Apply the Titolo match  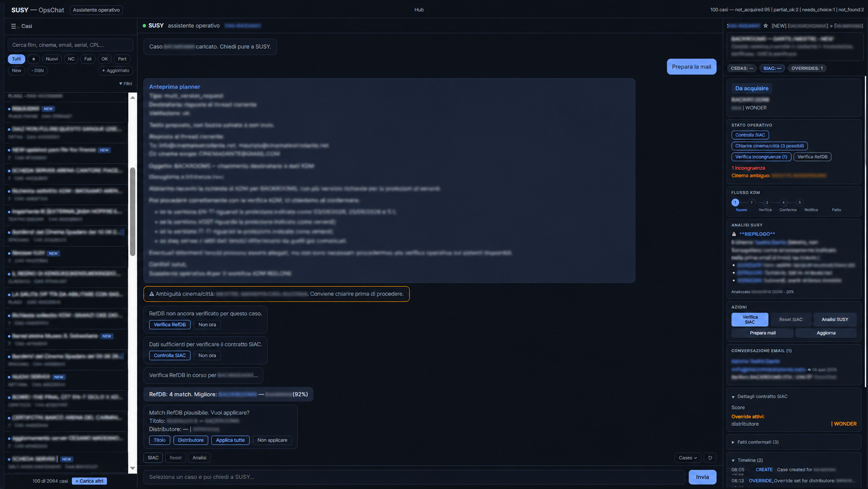coord(159,440)
